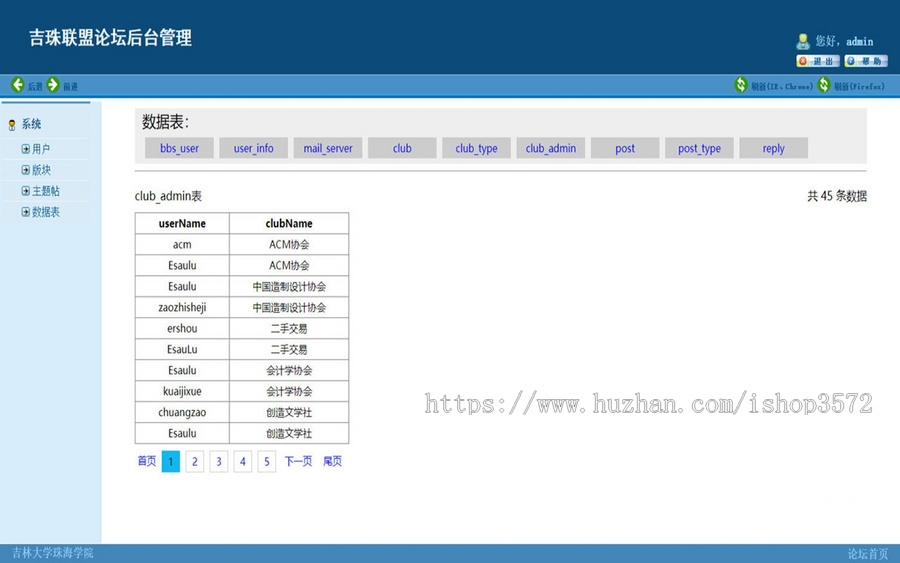Click 刷新(IE、Chrome) refresh text

(x=782, y=87)
